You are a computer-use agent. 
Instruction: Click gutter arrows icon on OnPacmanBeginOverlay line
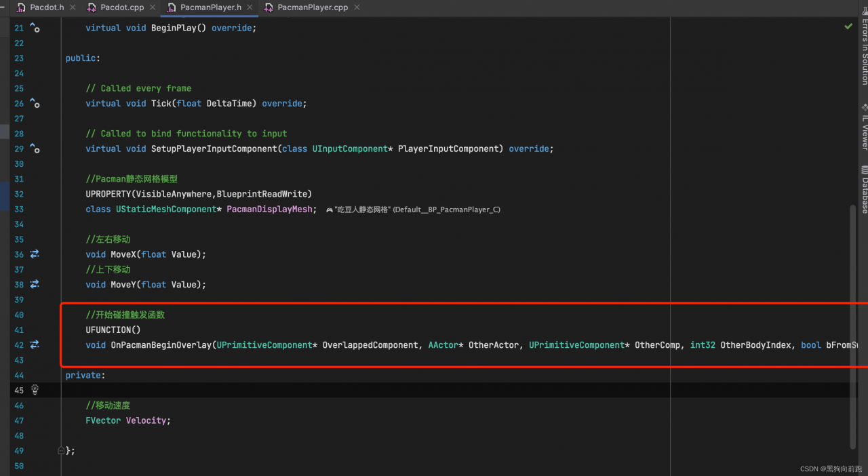[35, 345]
